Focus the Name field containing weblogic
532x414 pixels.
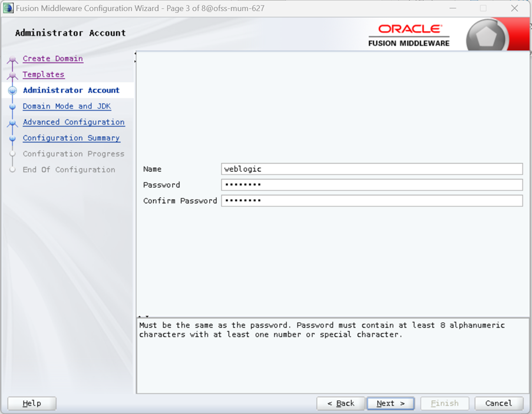(x=371, y=169)
